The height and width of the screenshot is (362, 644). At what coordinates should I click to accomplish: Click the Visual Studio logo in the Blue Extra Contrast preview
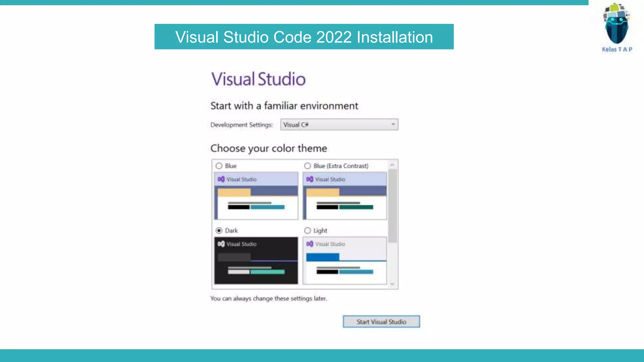pos(310,179)
